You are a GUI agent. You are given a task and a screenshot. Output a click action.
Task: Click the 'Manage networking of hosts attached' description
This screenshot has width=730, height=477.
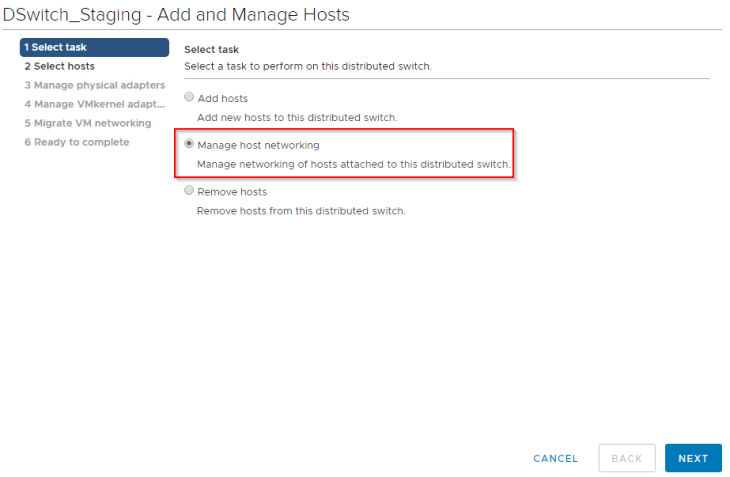click(x=353, y=164)
